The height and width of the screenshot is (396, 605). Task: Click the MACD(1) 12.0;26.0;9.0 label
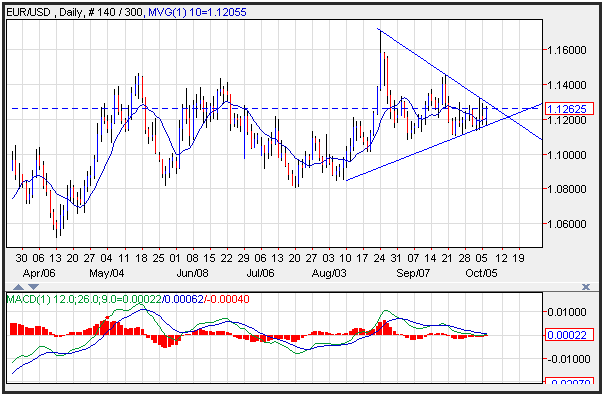(65, 299)
